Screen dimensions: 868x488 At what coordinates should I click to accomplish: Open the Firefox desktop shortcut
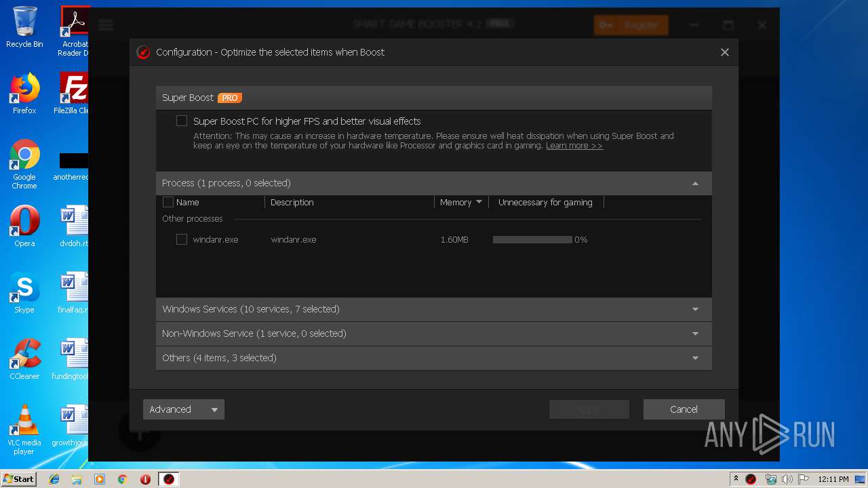[x=24, y=94]
